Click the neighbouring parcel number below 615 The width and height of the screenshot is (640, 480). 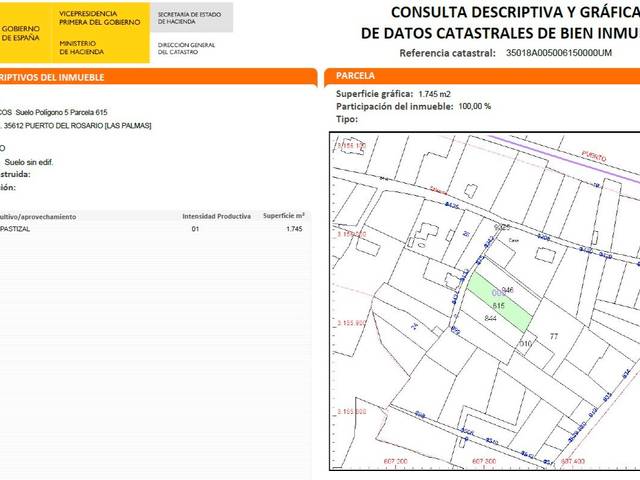[490, 318]
